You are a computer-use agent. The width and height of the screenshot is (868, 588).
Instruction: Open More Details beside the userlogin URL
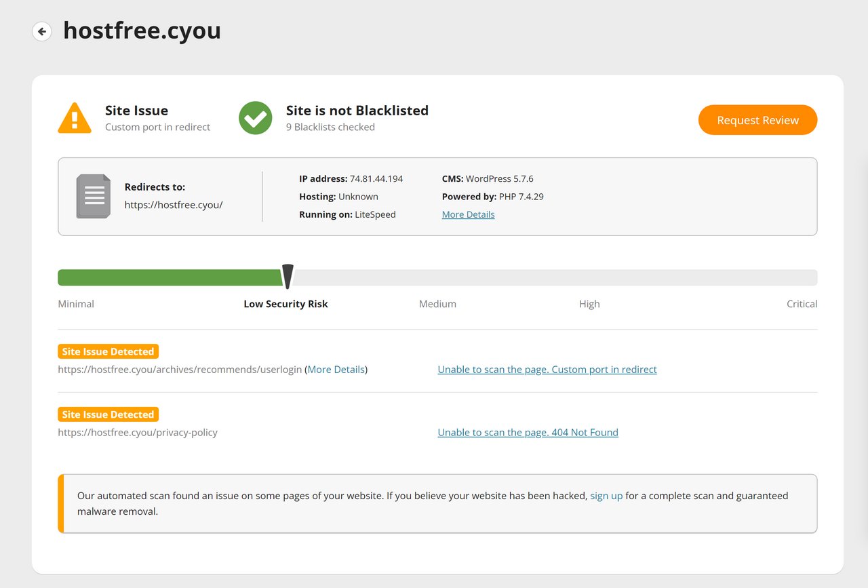[336, 370]
